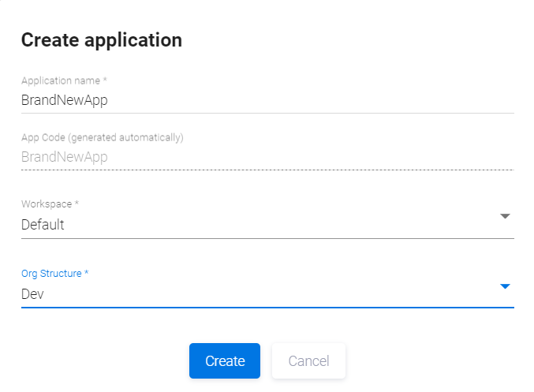Click the "App Code (generated automatically)" label
534x392 pixels.
(x=103, y=138)
